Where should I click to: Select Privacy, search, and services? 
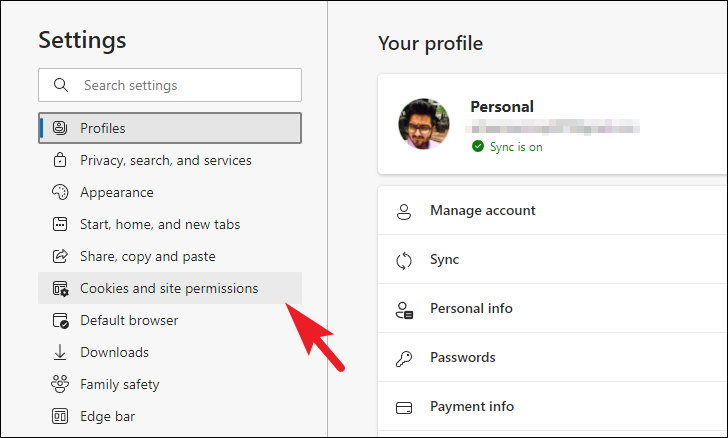click(166, 160)
